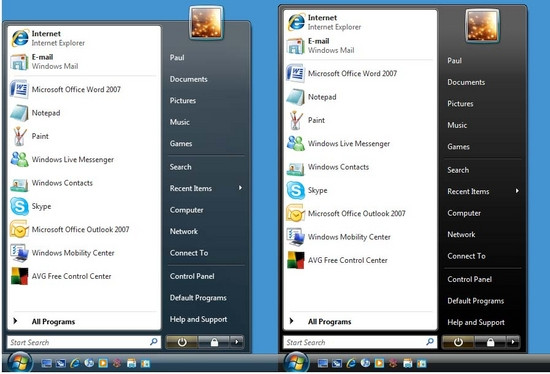The image size is (550, 374).
Task: Open Windows Contacts in the blue Start menu
Action: pyautogui.click(x=84, y=183)
